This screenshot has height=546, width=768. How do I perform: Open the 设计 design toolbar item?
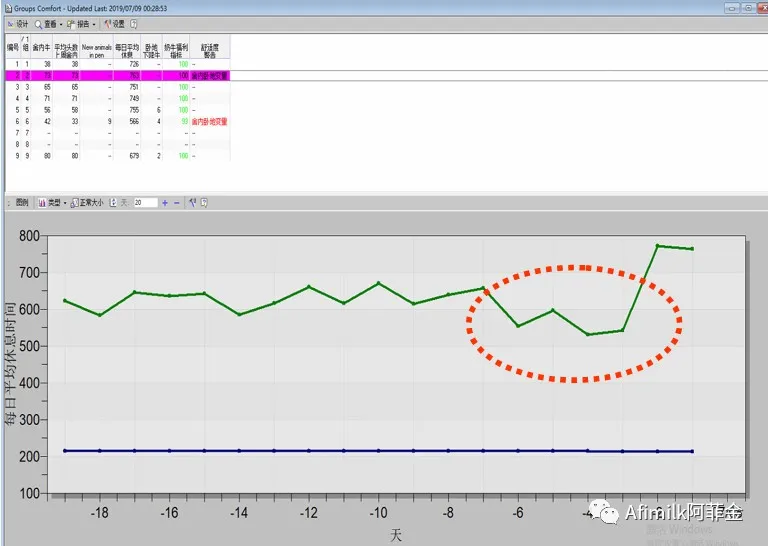point(18,24)
